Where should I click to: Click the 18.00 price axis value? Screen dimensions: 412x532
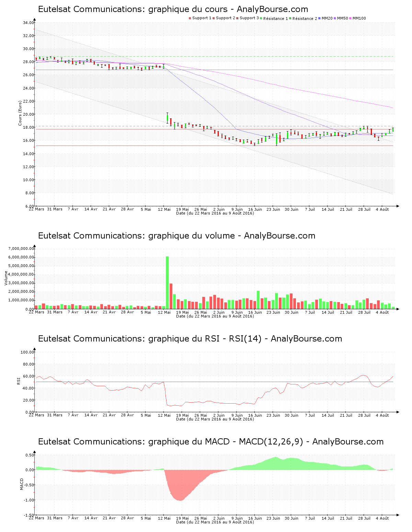[28, 128]
